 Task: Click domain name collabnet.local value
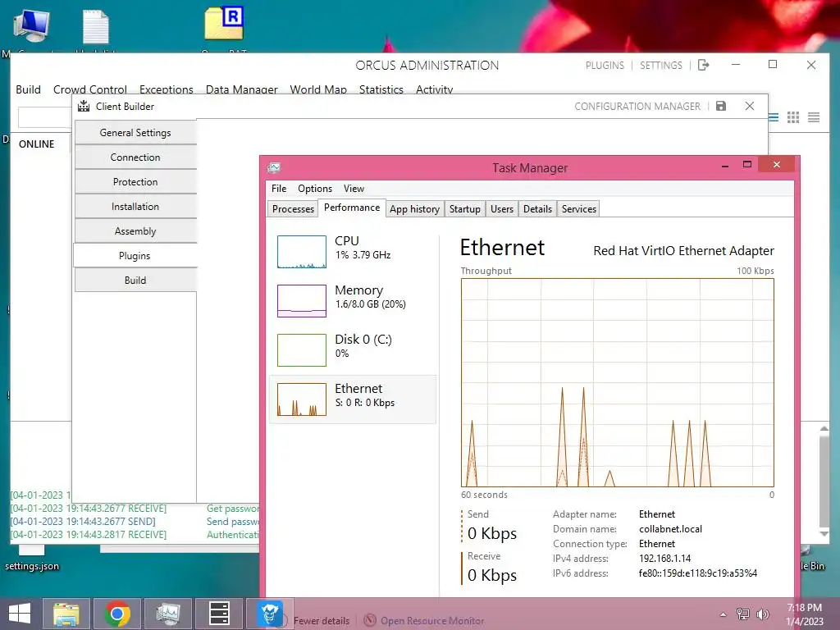click(670, 529)
